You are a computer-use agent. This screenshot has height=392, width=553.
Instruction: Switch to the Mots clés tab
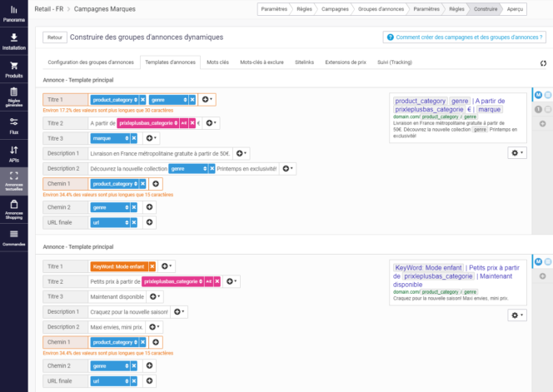click(x=218, y=62)
